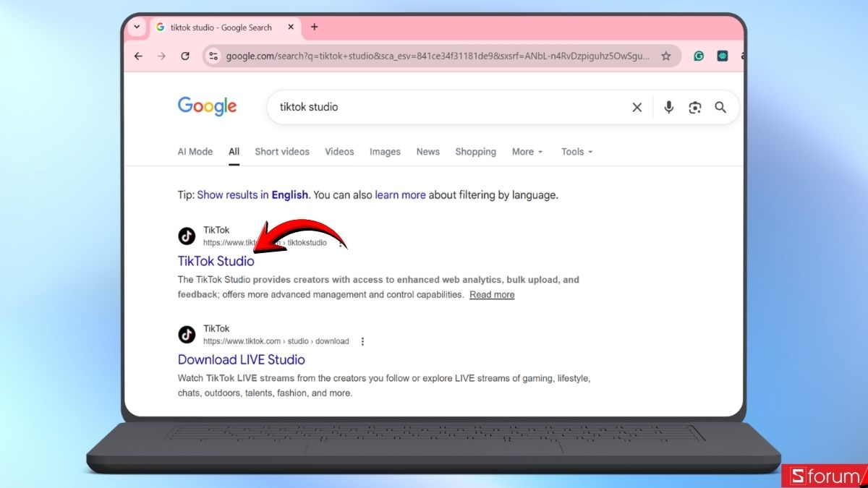Start voice search with microphone icon

coord(669,107)
